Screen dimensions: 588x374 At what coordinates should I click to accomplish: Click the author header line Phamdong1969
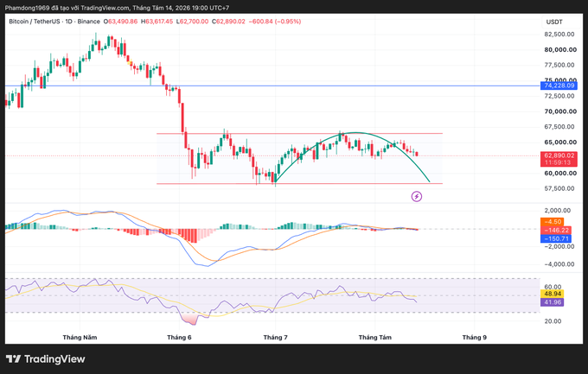tap(117, 8)
